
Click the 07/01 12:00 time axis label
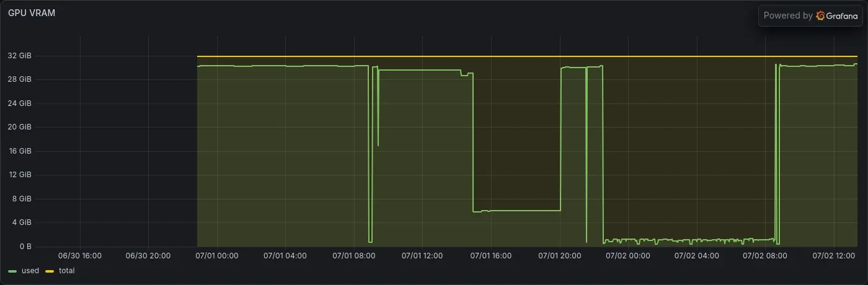[x=422, y=255]
